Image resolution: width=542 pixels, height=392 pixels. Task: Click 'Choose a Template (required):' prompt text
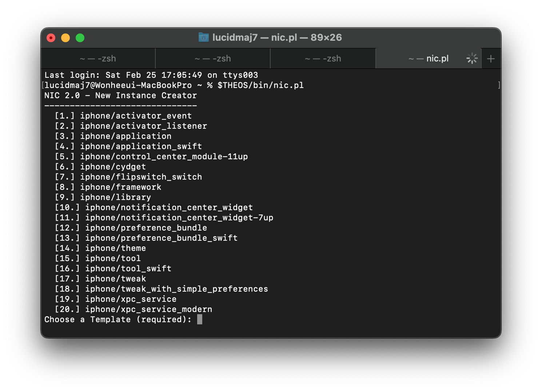coord(118,320)
